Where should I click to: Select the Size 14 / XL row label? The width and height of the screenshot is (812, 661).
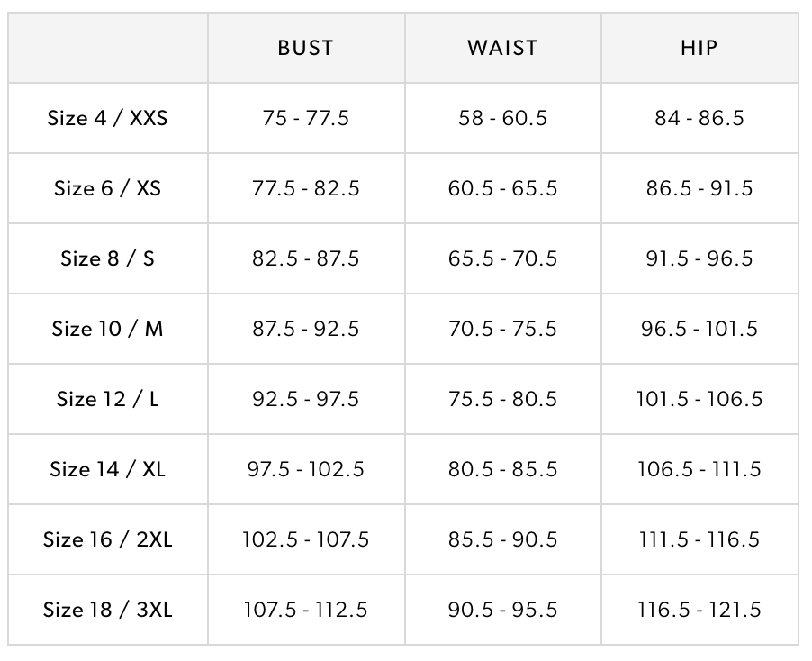(108, 469)
